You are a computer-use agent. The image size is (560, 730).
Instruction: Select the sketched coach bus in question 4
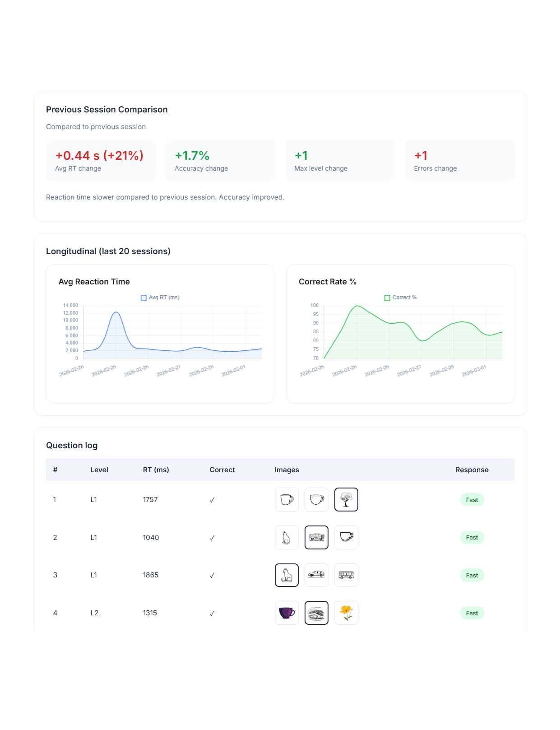[316, 613]
